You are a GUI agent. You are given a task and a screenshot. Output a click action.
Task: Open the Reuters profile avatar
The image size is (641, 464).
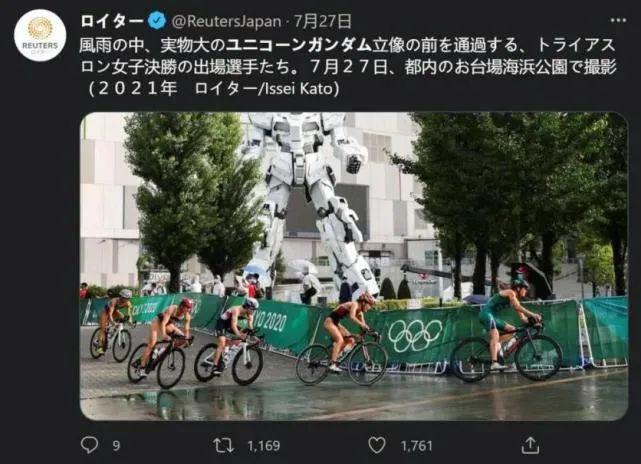point(40,36)
